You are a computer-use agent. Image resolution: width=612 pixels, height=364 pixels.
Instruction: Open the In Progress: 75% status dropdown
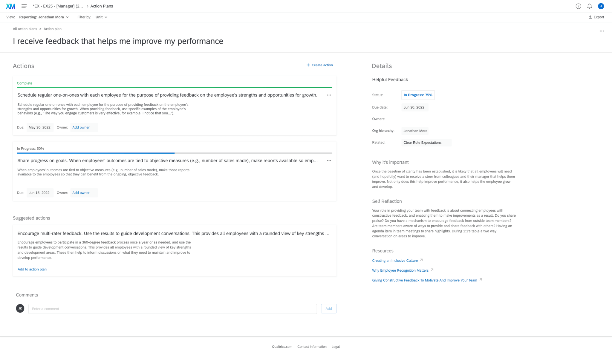418,95
